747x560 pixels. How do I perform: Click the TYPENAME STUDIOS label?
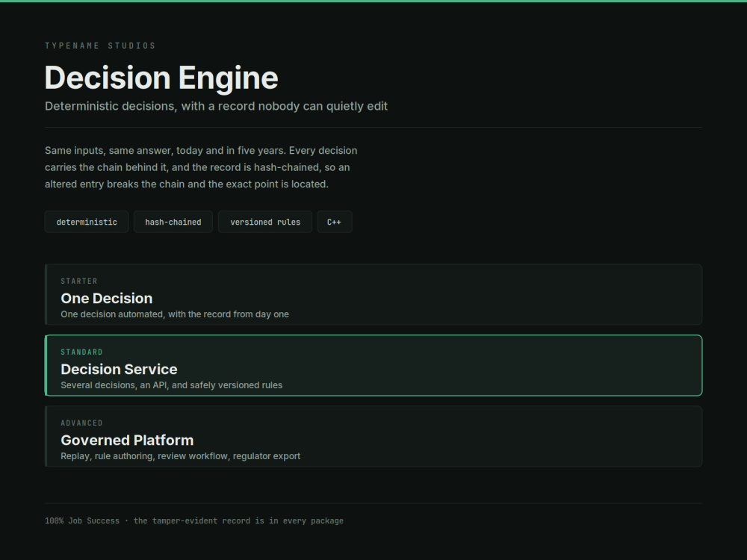100,46
